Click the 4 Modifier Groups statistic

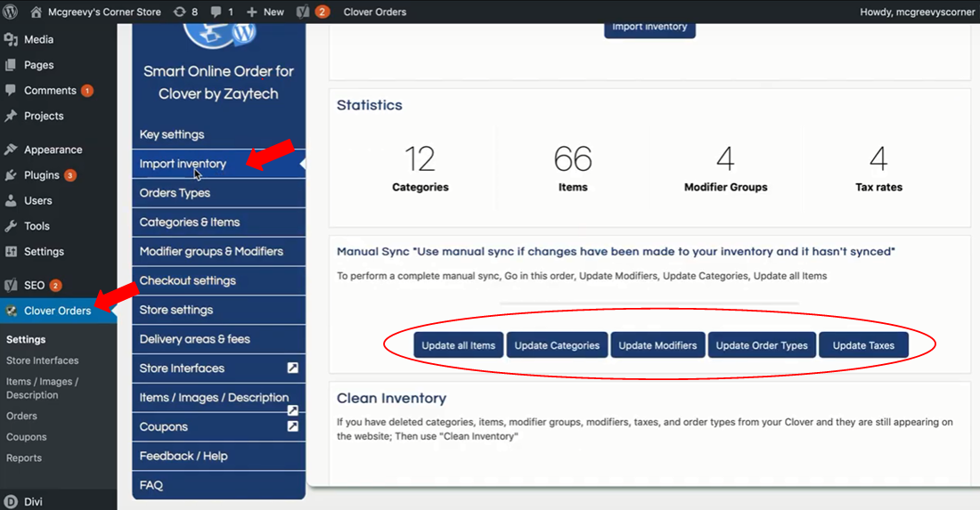pyautogui.click(x=725, y=168)
